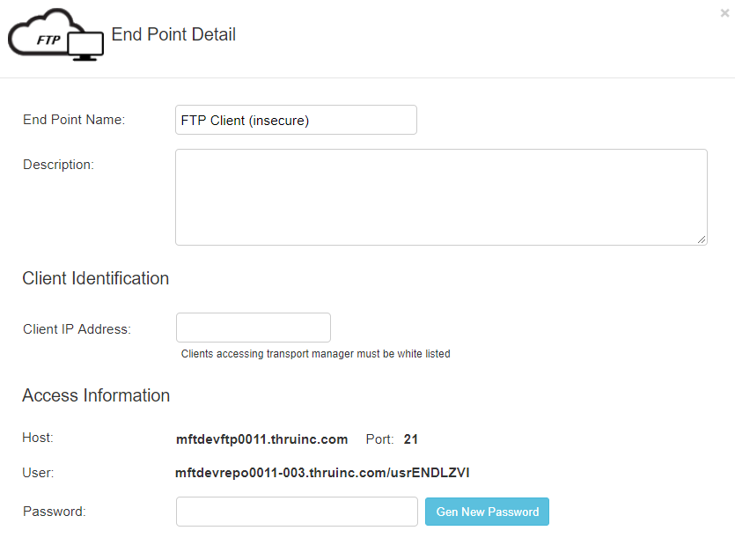
Task: Click the white listed hint text
Action: (315, 354)
